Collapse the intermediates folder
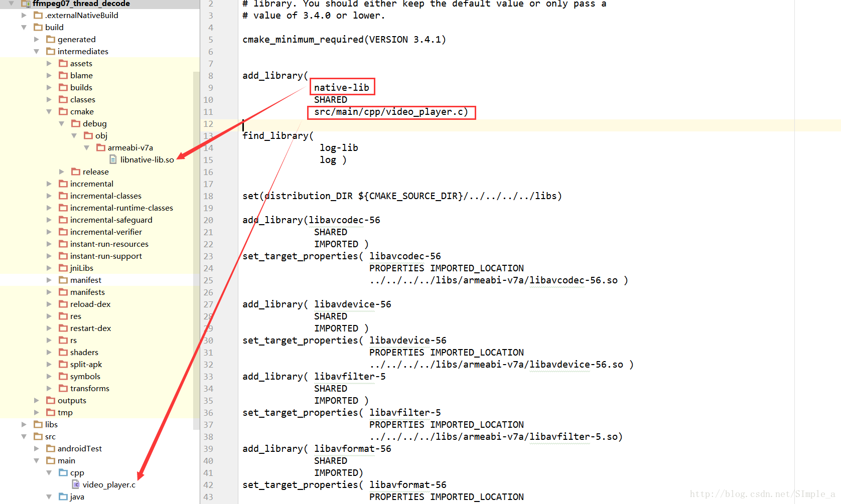 pyautogui.click(x=37, y=51)
